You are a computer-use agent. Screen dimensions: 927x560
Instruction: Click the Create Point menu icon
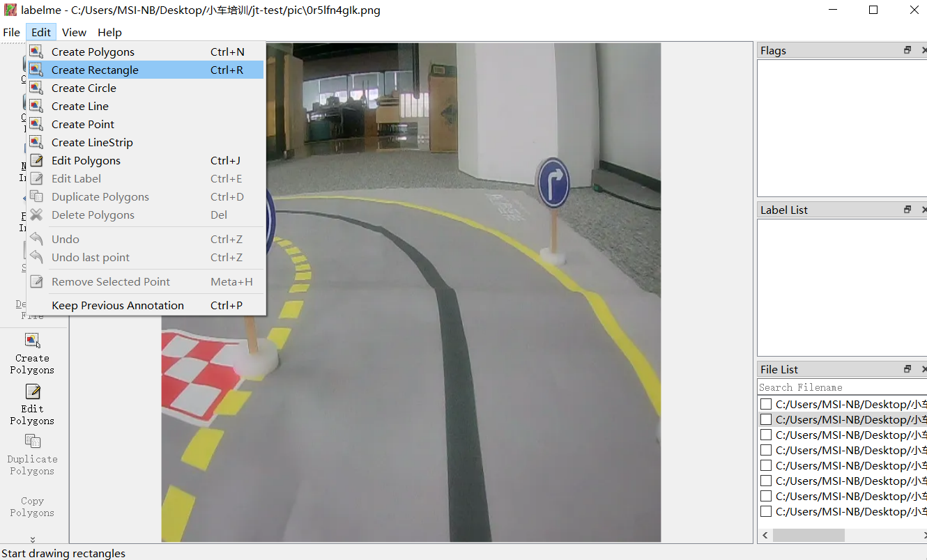tap(37, 124)
